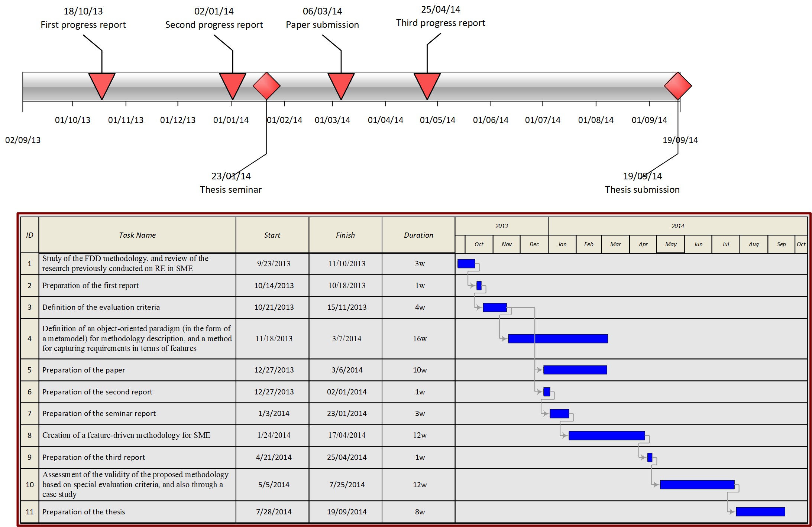Click the finish date 19/09/2014 cell
The image size is (812, 527).
click(346, 511)
